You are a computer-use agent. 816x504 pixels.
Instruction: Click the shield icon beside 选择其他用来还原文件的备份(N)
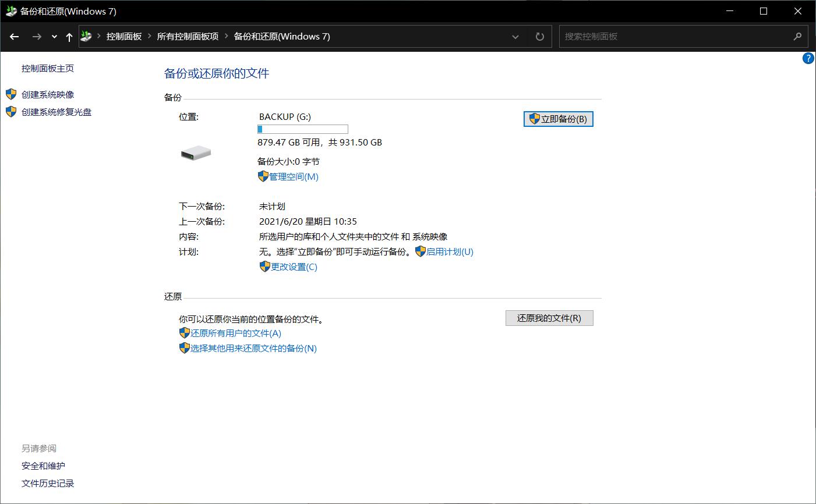pos(185,348)
